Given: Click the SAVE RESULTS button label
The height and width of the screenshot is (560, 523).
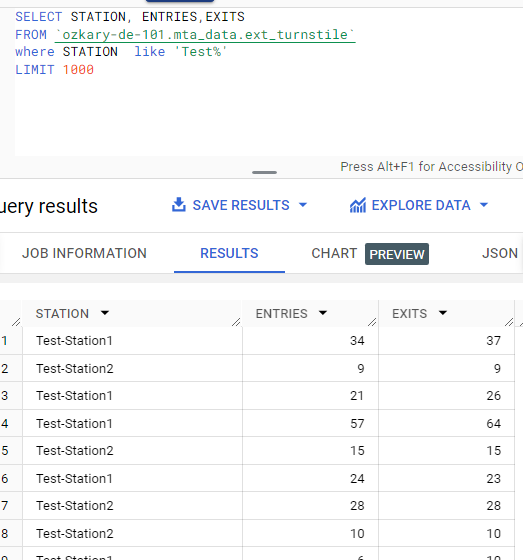Looking at the screenshot, I should pos(241,205).
